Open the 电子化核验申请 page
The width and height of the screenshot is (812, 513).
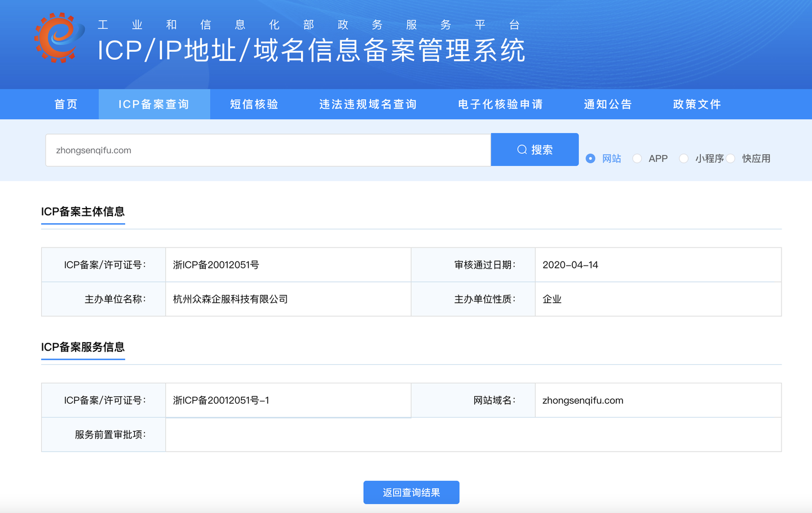[x=500, y=104]
